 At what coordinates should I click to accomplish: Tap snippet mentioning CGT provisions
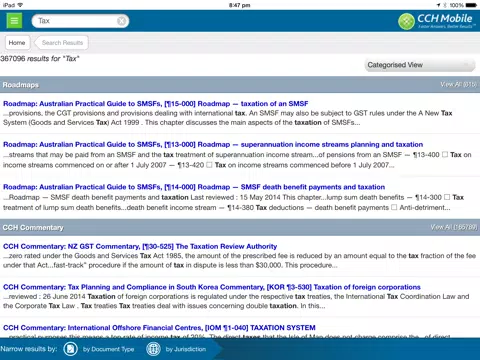(228, 118)
